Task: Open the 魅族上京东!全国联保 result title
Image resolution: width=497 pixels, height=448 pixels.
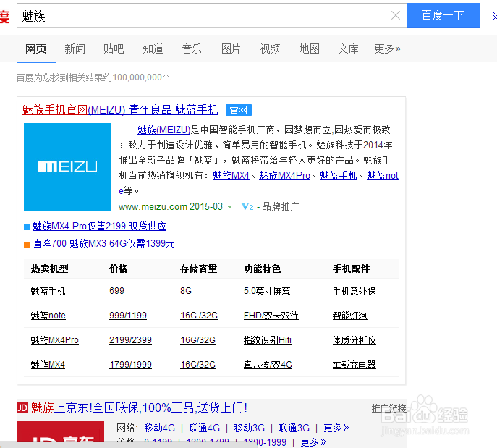Action: (139, 407)
